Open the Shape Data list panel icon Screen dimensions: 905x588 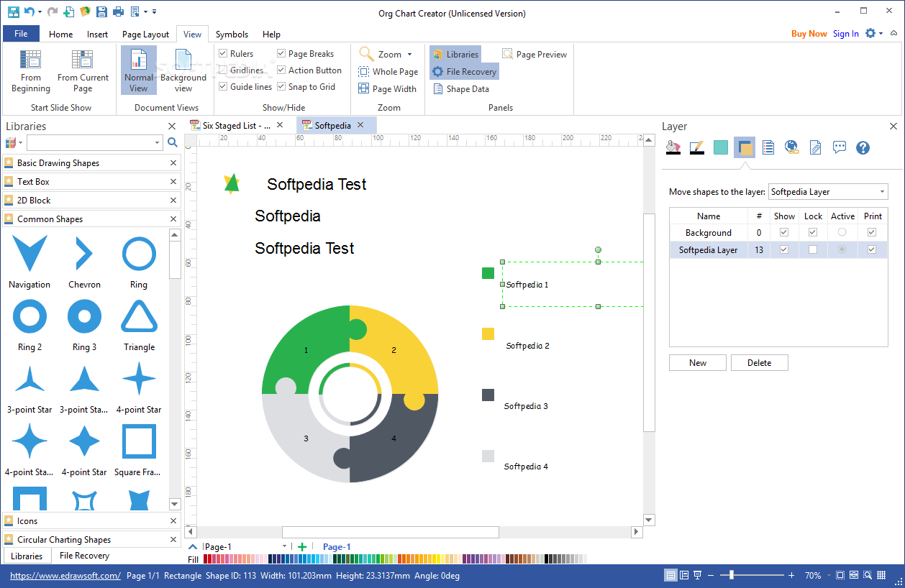point(768,147)
